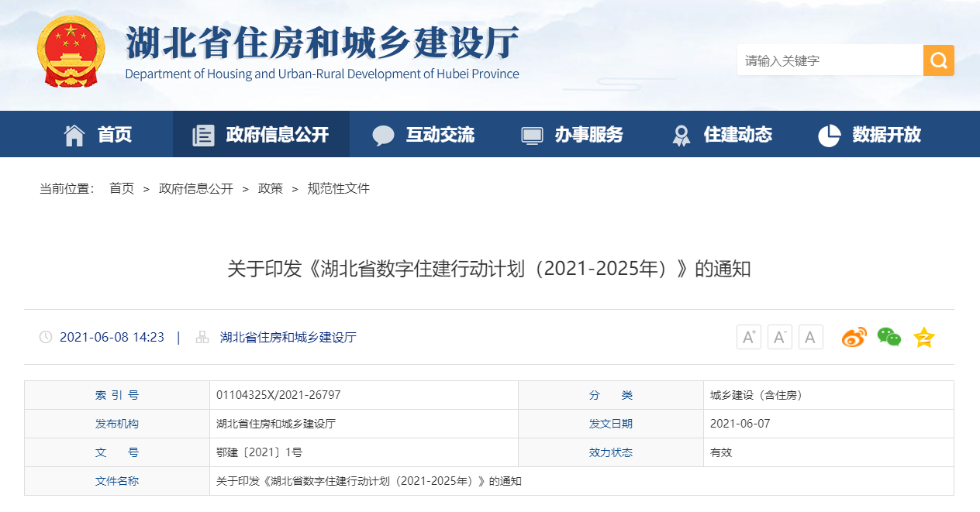The image size is (980, 512).
Task: Go to 政策 in breadcrumb trail
Action: (x=271, y=188)
